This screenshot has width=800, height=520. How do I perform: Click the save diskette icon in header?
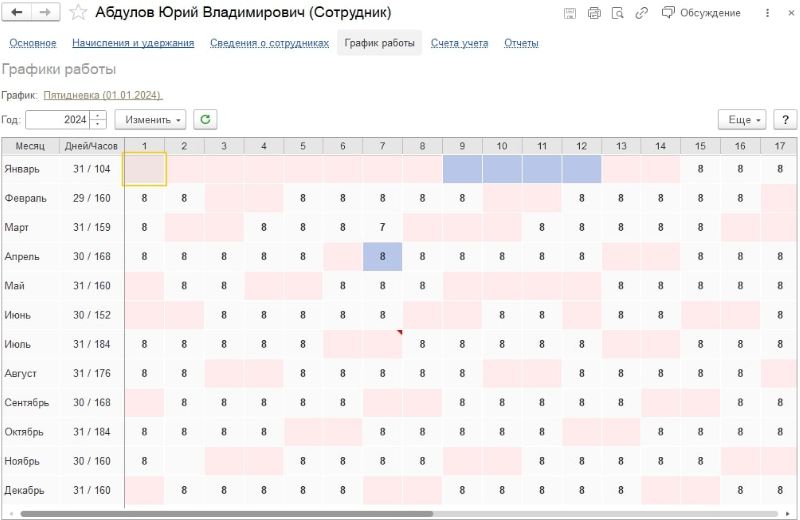(x=570, y=13)
